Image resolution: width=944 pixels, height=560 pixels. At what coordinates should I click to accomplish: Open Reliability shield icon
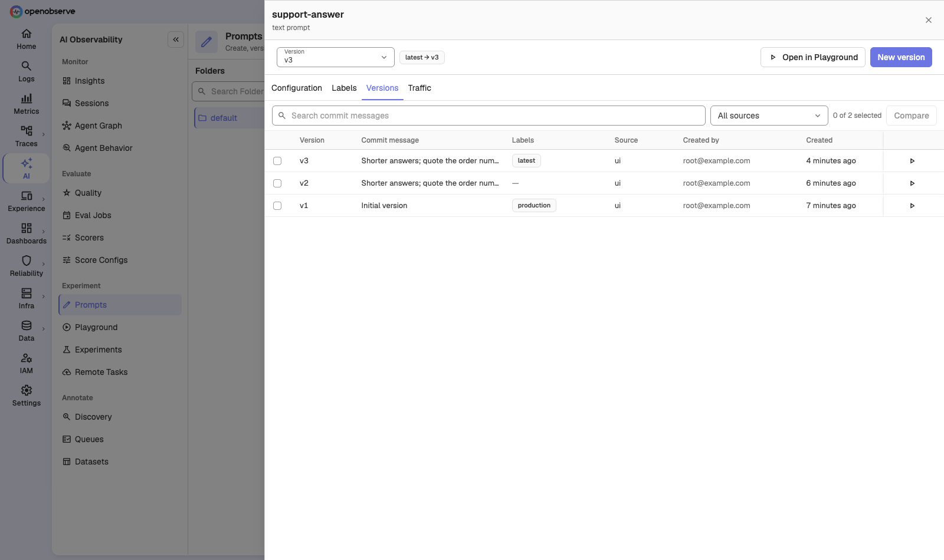point(26,261)
